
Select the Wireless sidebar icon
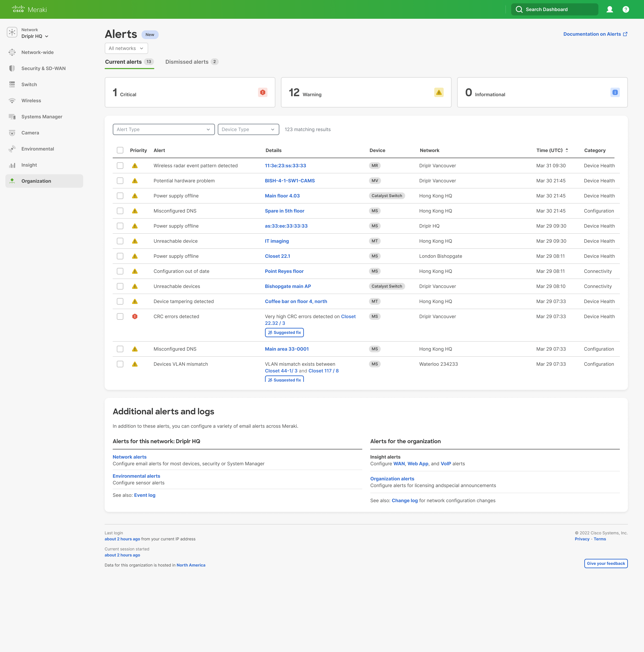[12, 100]
